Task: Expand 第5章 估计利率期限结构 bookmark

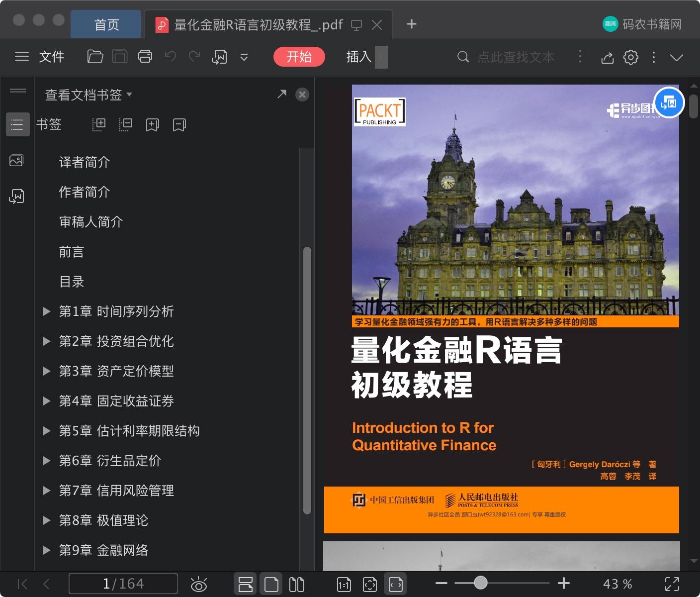Action: coord(47,431)
